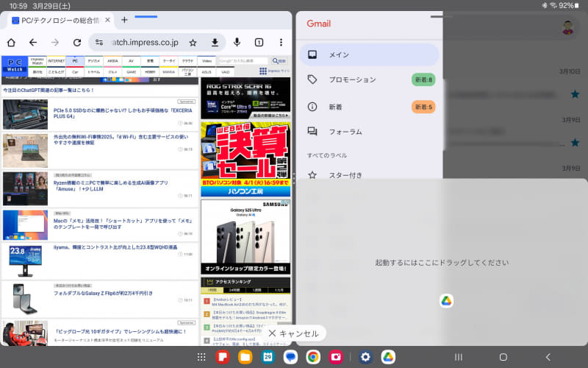The height and width of the screenshot is (368, 588).
Task: Click the Samsung Galaxy S25 Ultra ad
Action: click(245, 237)
